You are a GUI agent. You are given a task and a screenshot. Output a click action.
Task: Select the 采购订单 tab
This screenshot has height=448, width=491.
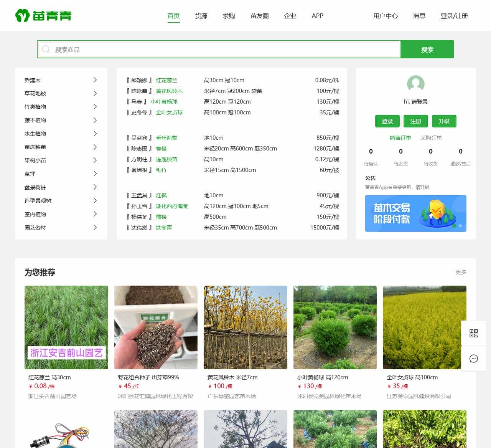431,138
